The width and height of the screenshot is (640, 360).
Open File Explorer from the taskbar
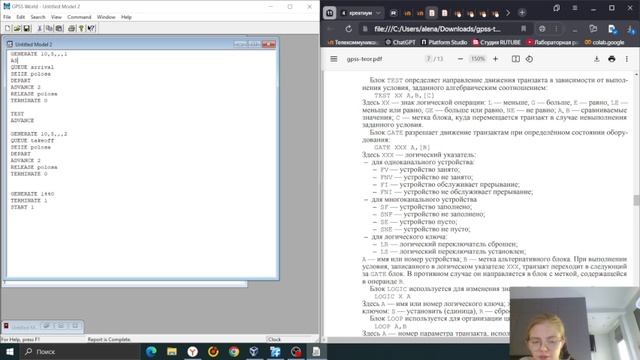coord(172,351)
